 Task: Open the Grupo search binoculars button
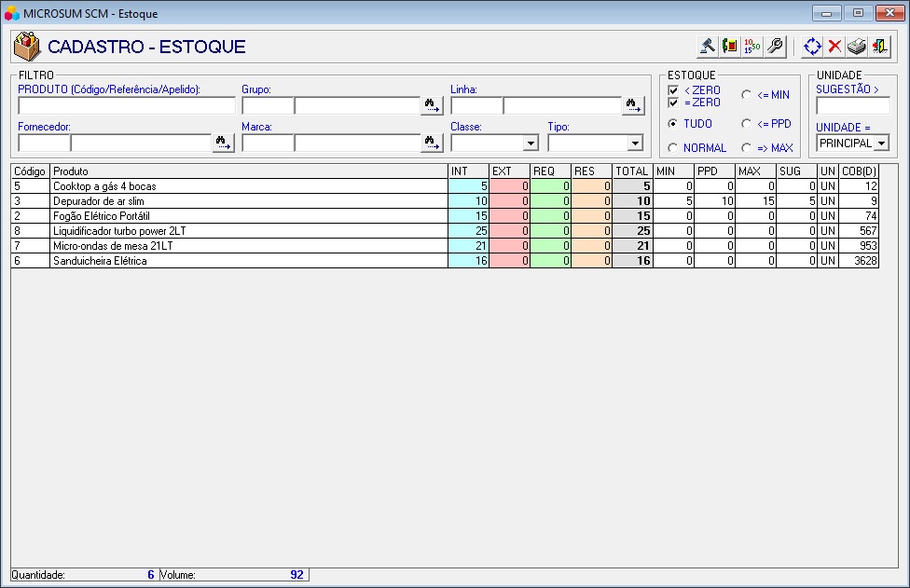[432, 105]
